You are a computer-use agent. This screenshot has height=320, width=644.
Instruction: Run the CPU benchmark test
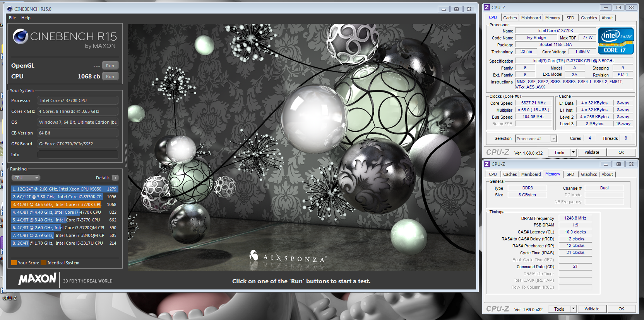point(110,77)
